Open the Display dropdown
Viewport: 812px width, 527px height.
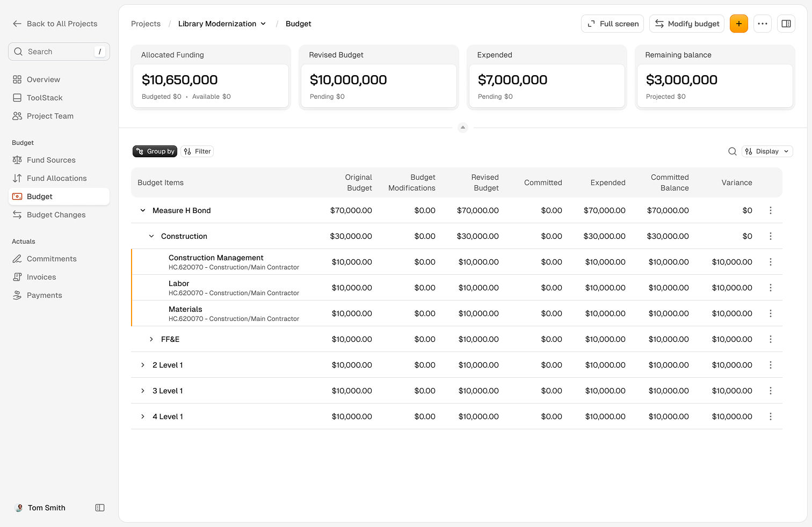(767, 151)
